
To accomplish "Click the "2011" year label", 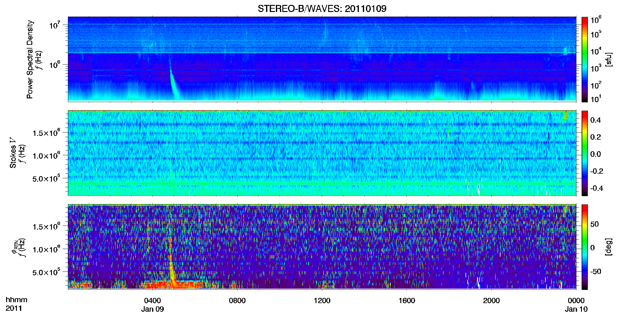I will click(14, 308).
